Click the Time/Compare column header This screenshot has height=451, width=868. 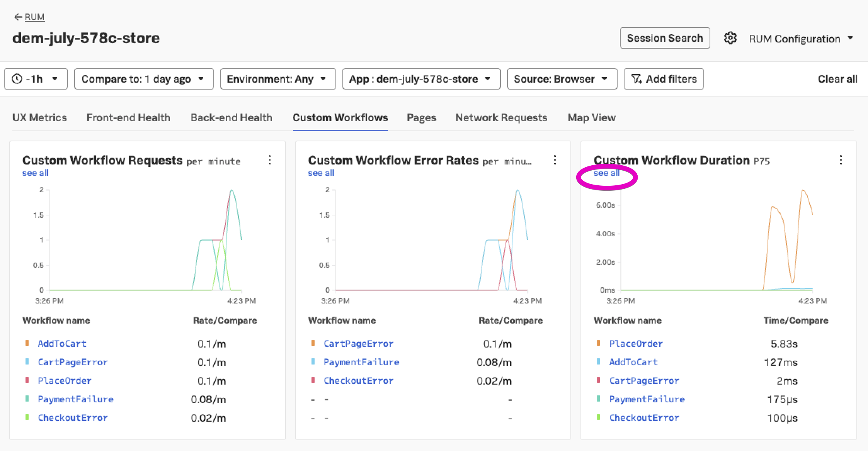click(x=796, y=320)
